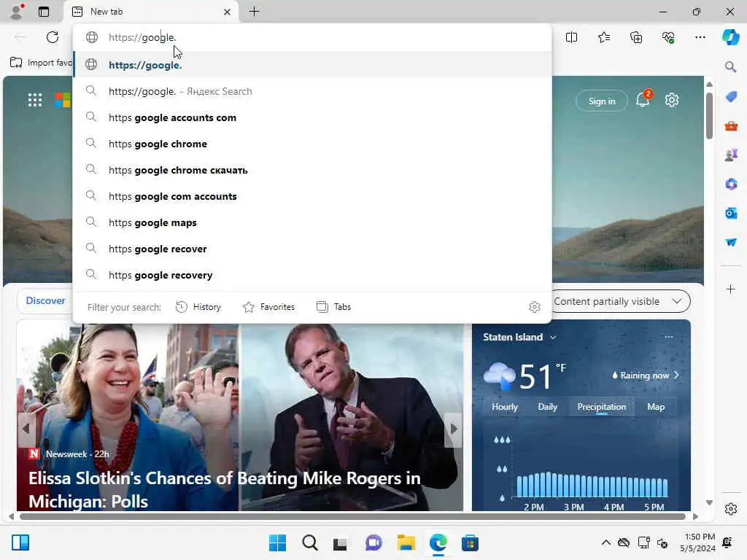The image size is (747, 560).
Task: Select suggestion https google accounts com
Action: click(x=312, y=117)
